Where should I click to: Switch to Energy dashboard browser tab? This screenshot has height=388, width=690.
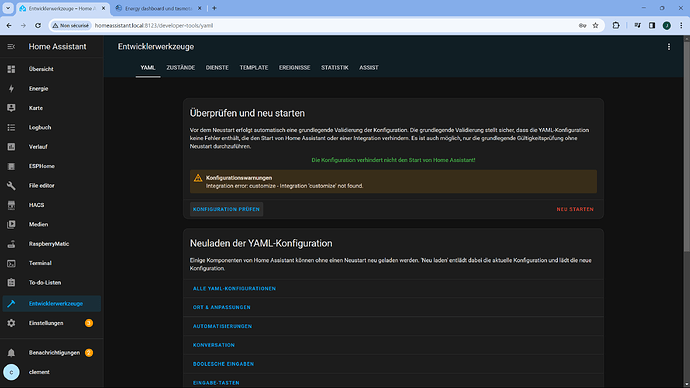158,8
